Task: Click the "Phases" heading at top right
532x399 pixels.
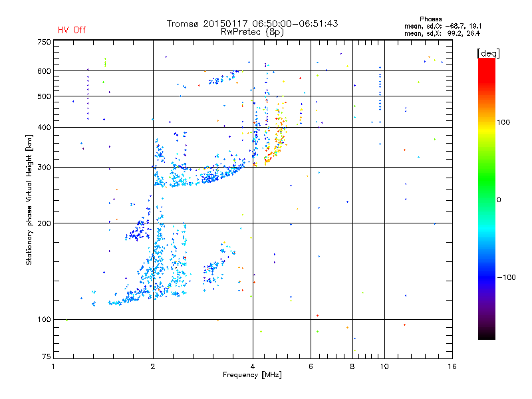Action: point(430,19)
